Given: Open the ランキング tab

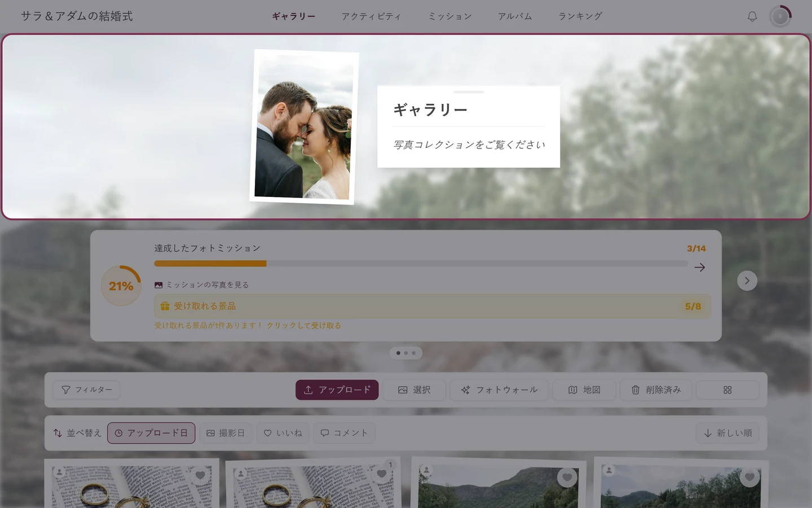Looking at the screenshot, I should [580, 16].
